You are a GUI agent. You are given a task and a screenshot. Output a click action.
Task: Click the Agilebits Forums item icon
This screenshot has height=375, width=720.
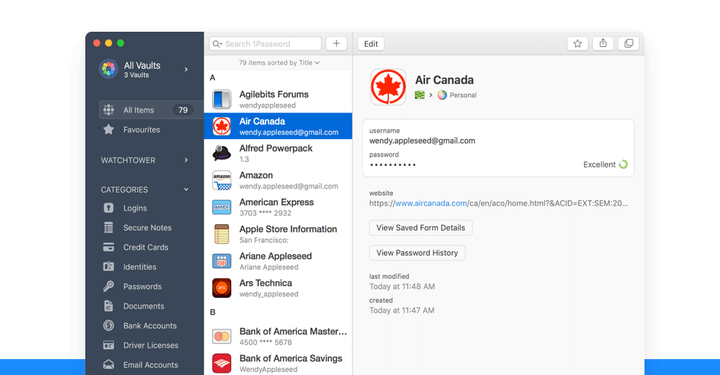coord(222,99)
